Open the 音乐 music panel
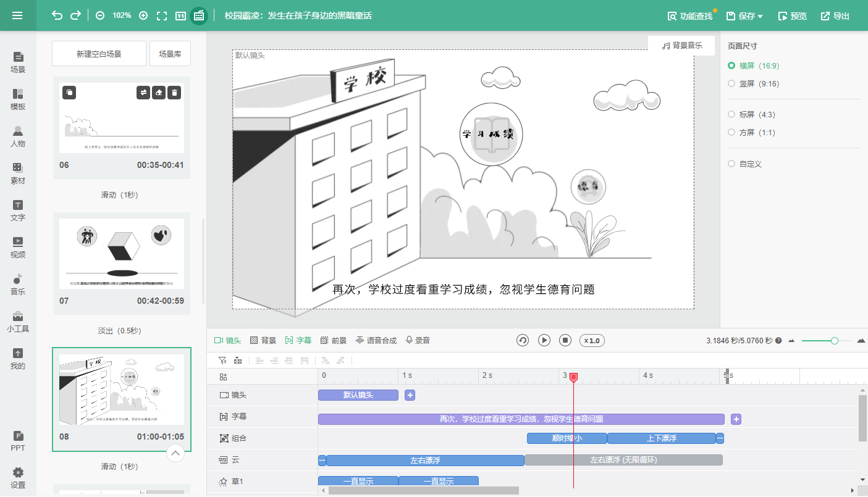 18,285
